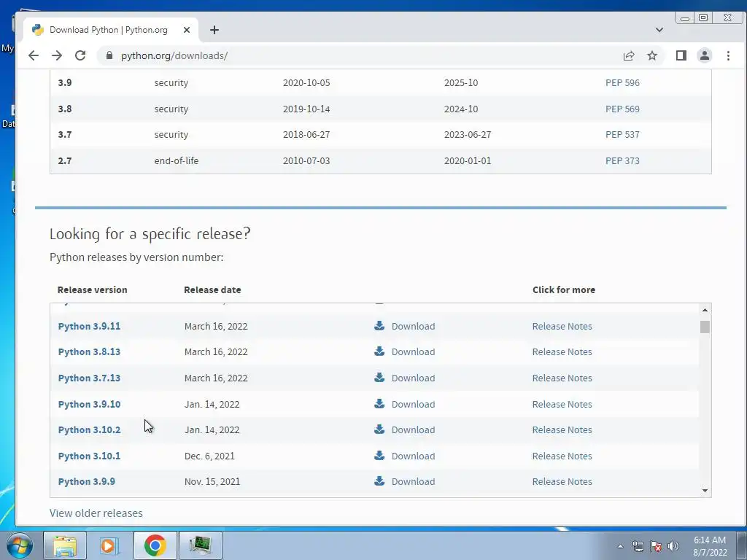The height and width of the screenshot is (560, 747).
Task: Open the Python 3.7.13 release link
Action: point(89,378)
